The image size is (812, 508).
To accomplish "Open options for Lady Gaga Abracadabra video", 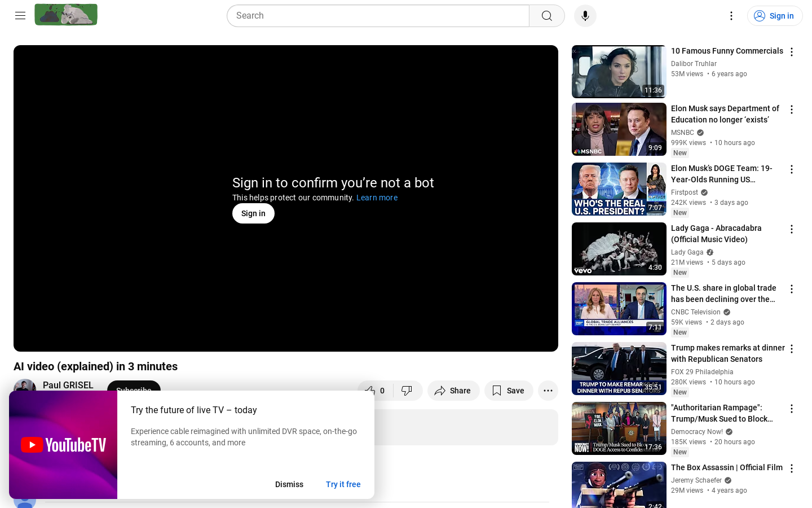I will click(792, 229).
